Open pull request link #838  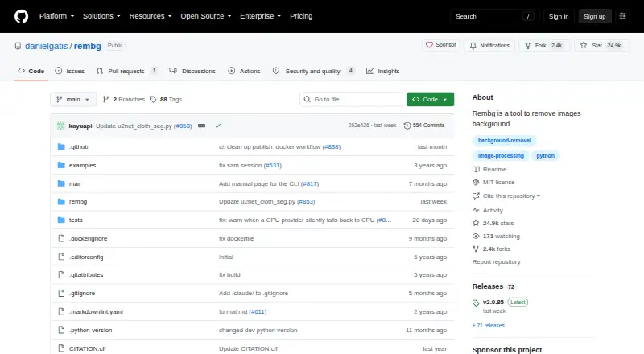(x=331, y=147)
